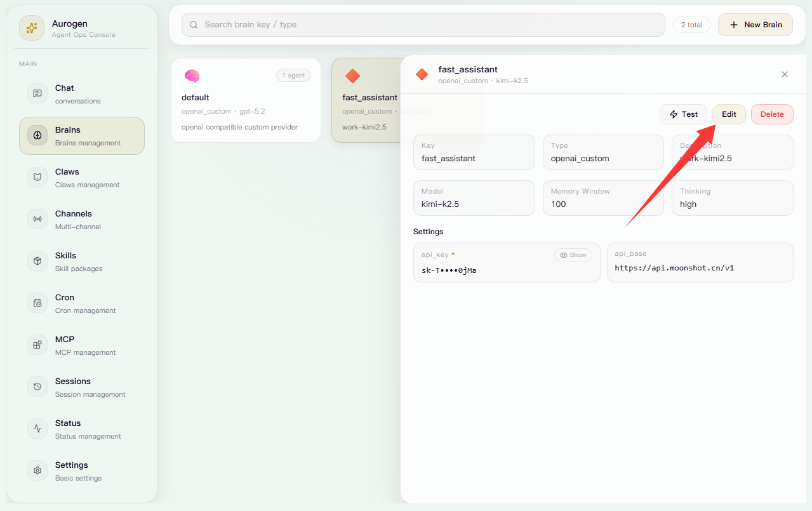
Task: Click the MCP blocks icon
Action: coord(37,345)
